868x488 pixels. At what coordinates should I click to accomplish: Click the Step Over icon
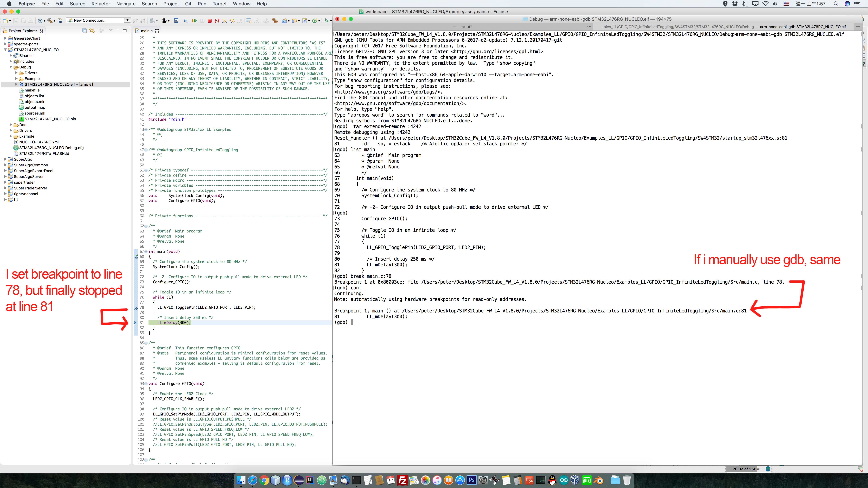coord(232,21)
